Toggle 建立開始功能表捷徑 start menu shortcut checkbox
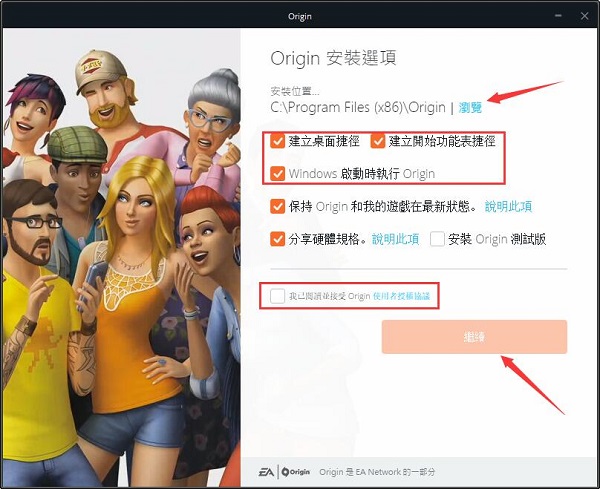Screen dimensions: 600x489 379,141
